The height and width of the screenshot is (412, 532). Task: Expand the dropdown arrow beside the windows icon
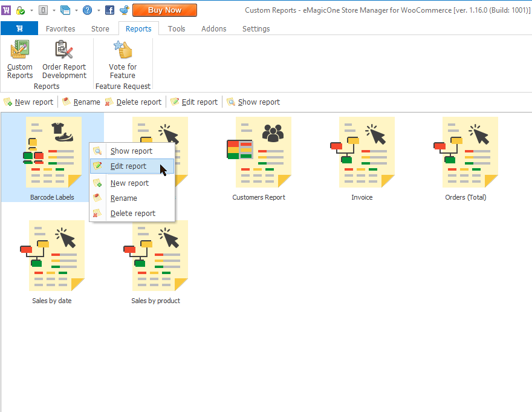coord(76,10)
